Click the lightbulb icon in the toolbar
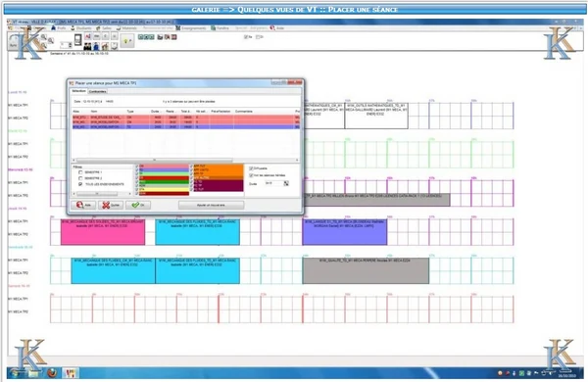Viewport: 588px width, 382px height. coord(126,41)
